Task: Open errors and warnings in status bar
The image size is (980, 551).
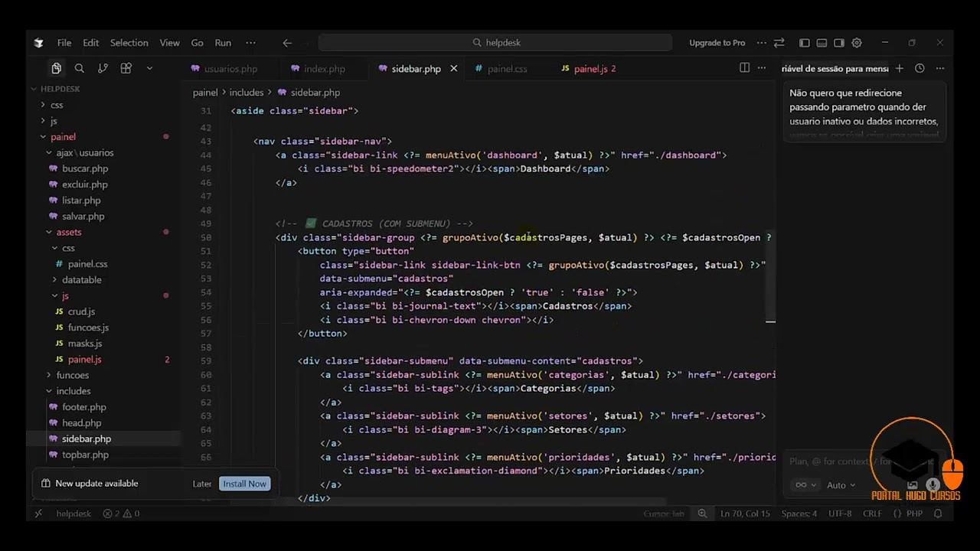Action: click(121, 514)
